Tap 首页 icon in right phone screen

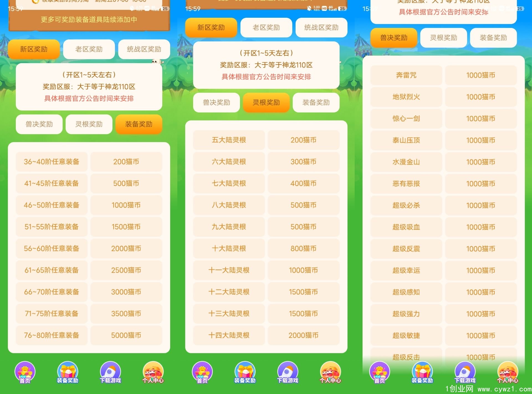[x=380, y=372]
